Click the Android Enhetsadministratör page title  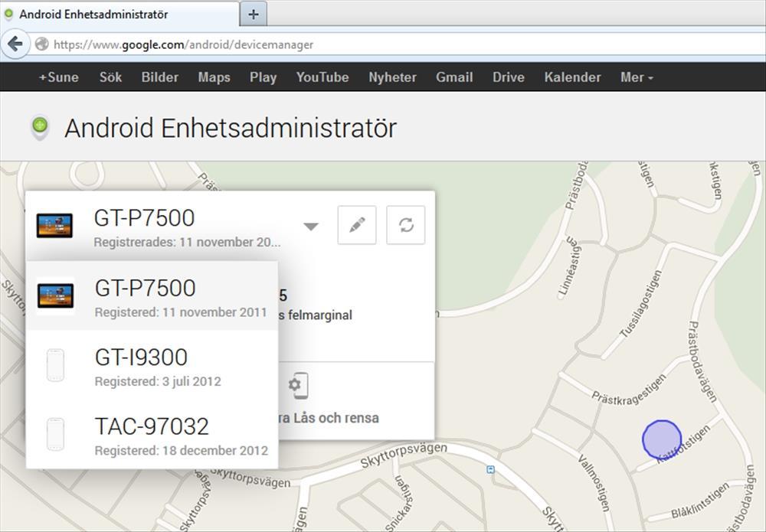[230, 128]
